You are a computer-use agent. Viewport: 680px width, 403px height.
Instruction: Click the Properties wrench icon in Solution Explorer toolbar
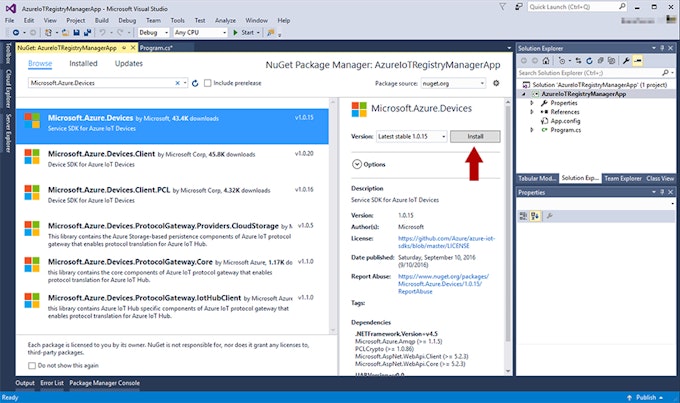626,61
